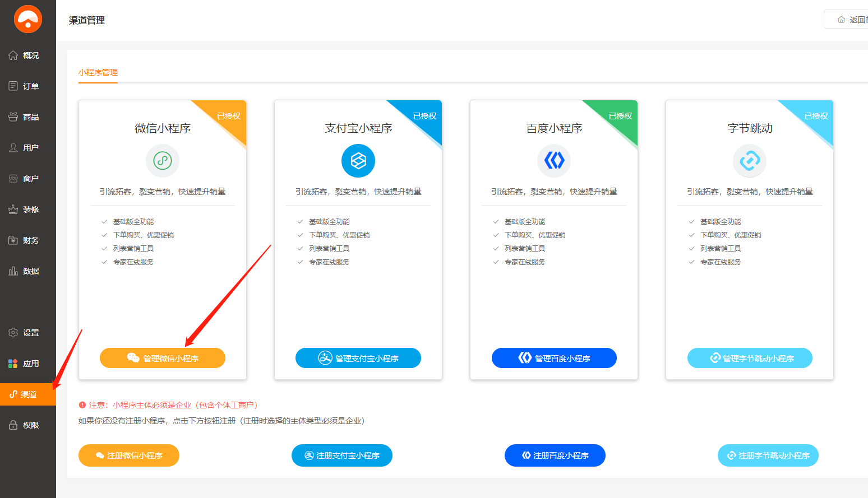The image size is (868, 498).
Task: Click the ByteDance mini program logo
Action: pyautogui.click(x=750, y=161)
